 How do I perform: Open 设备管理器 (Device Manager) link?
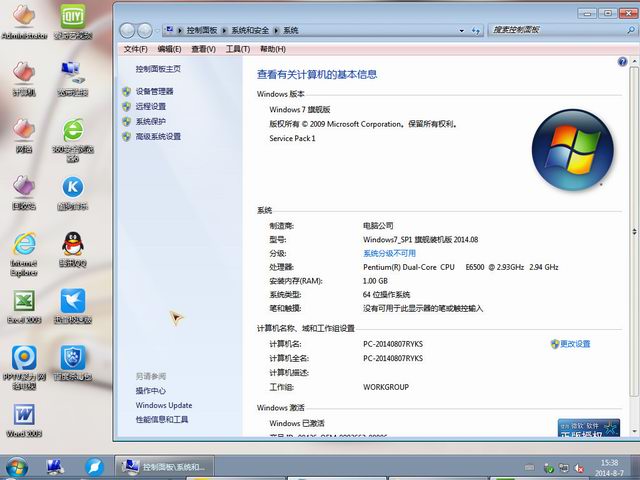154,91
